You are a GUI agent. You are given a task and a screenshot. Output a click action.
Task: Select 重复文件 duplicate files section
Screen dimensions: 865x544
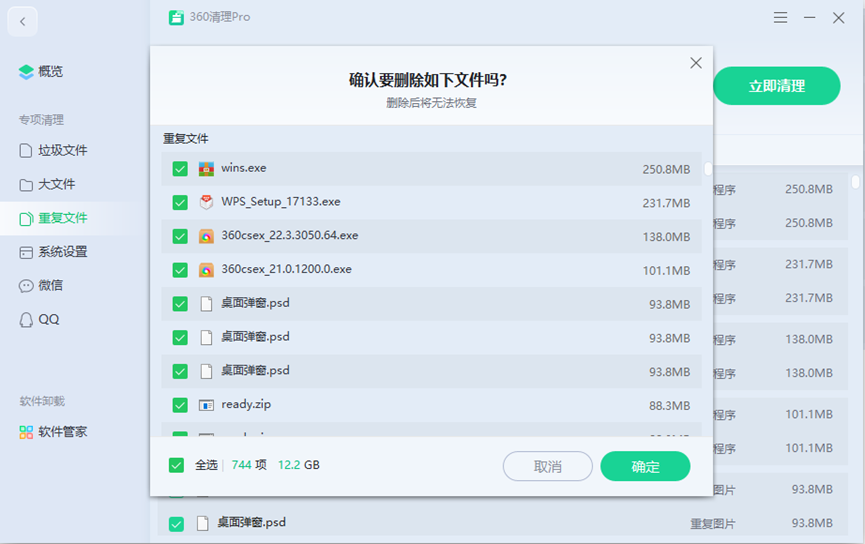click(x=54, y=218)
